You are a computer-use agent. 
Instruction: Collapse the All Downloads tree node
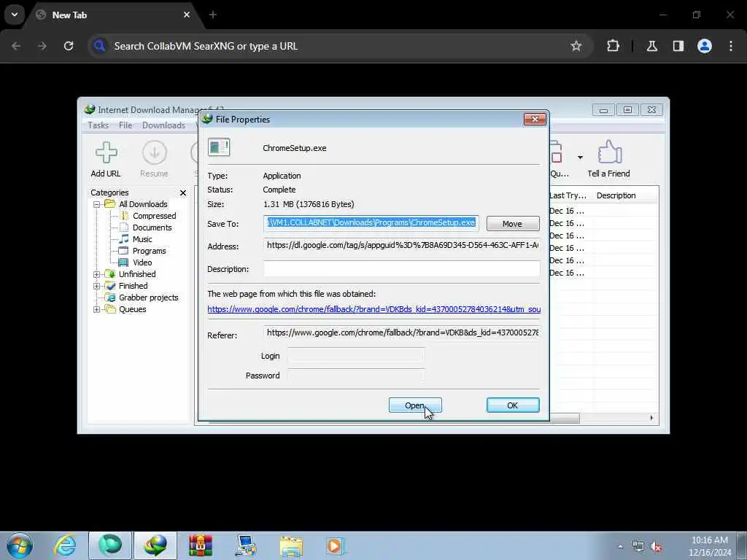[96, 204]
